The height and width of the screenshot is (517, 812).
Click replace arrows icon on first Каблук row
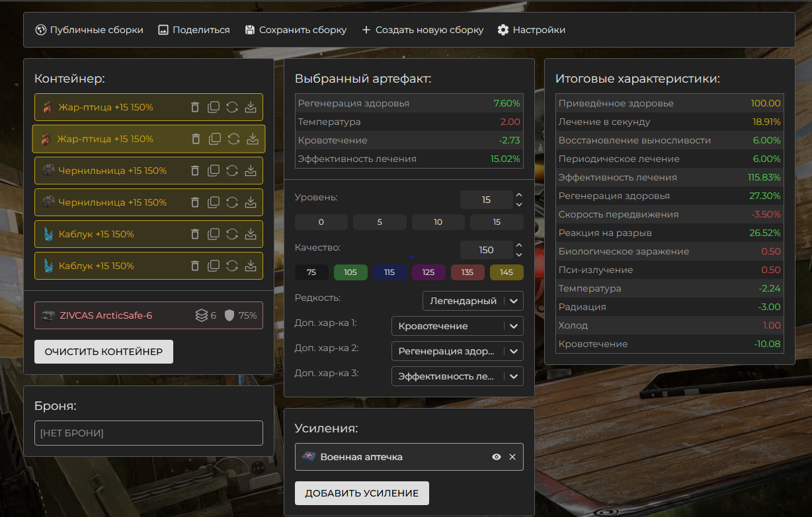point(232,234)
